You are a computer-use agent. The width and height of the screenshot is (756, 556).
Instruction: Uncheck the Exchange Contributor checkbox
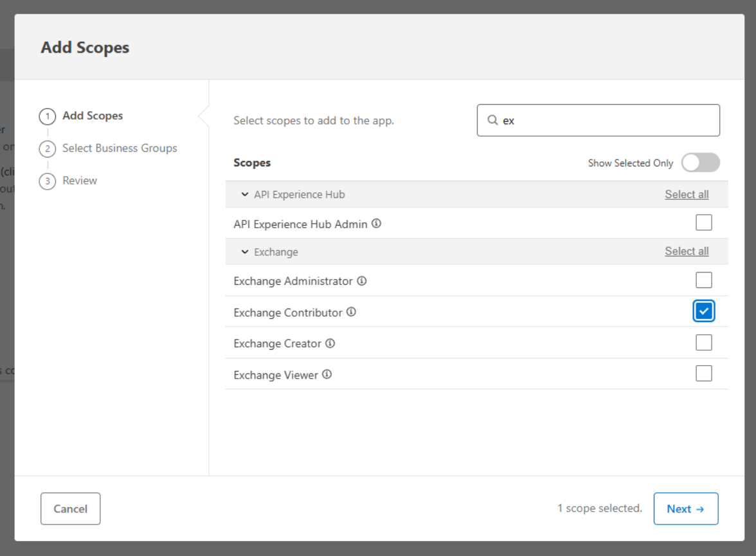tap(703, 311)
